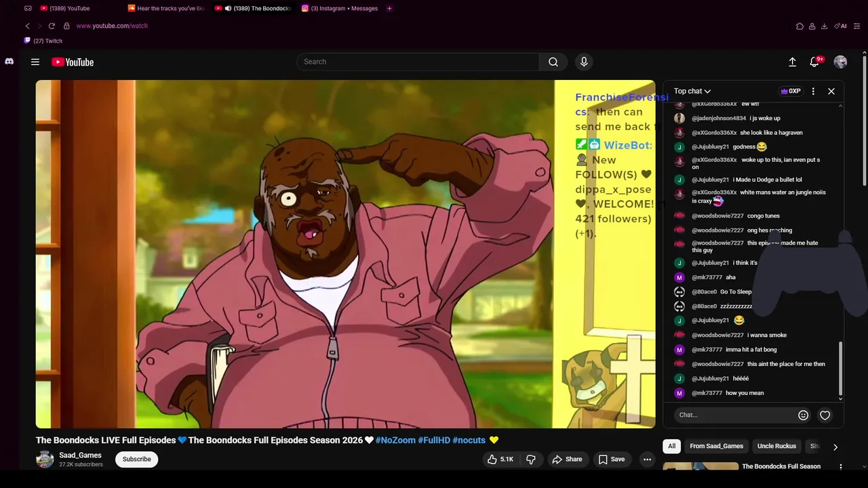Switch to the Instagram Messages tab
The width and height of the screenshot is (868, 488).
click(x=340, y=8)
